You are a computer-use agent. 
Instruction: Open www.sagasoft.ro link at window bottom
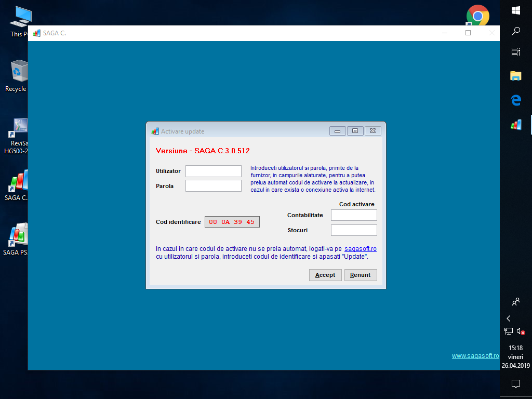click(475, 355)
